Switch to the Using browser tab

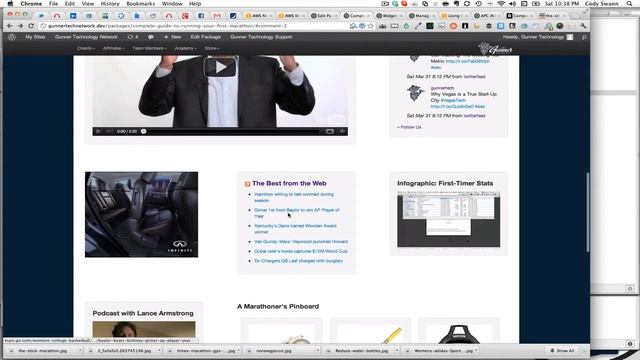(x=454, y=16)
